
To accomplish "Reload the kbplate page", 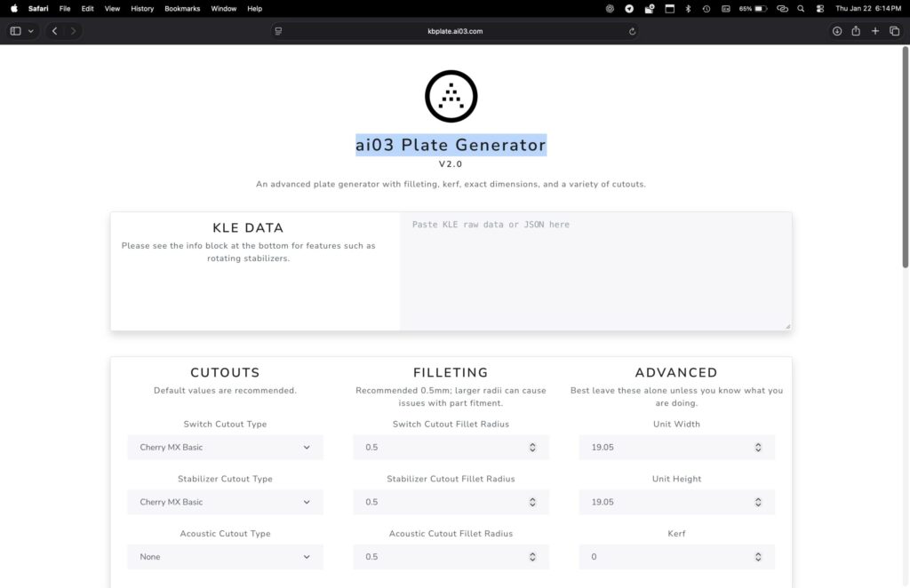I will tap(632, 31).
